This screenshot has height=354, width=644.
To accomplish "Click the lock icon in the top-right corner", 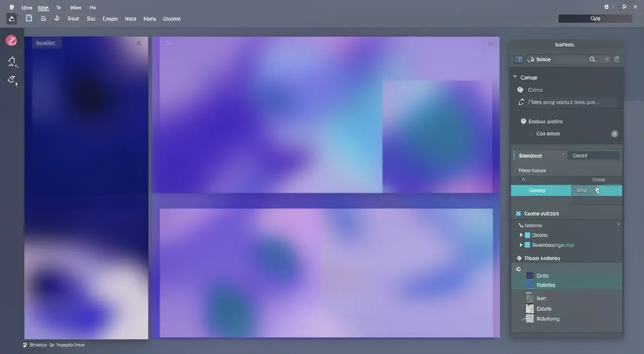I will (606, 7).
